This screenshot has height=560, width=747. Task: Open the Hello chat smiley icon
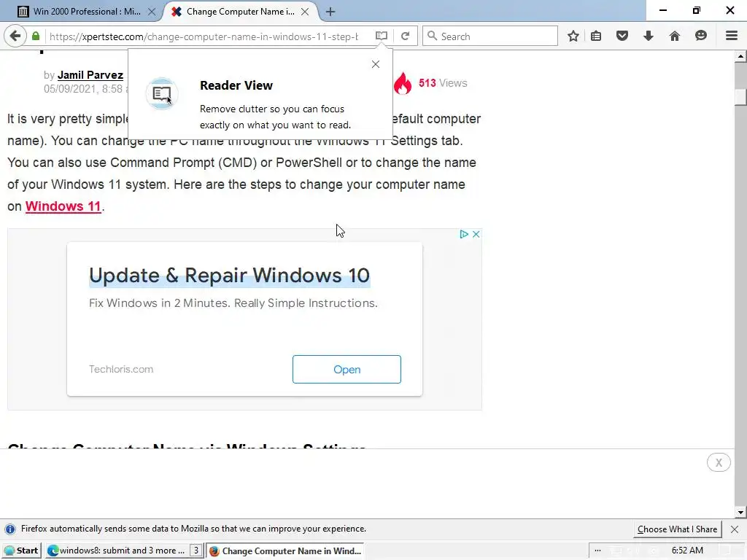701,36
